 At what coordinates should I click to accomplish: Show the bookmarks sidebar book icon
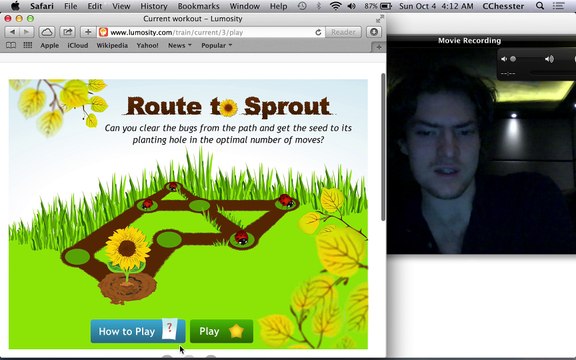[11, 45]
